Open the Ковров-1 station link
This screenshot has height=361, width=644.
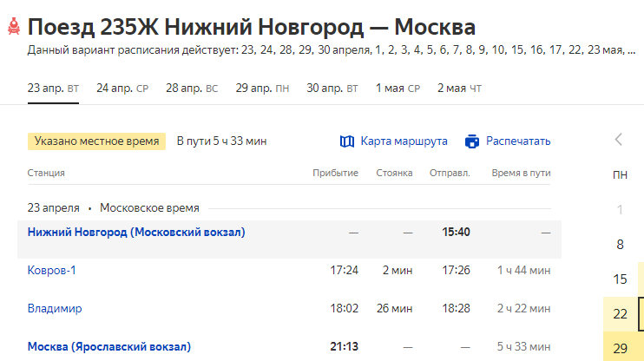(52, 270)
